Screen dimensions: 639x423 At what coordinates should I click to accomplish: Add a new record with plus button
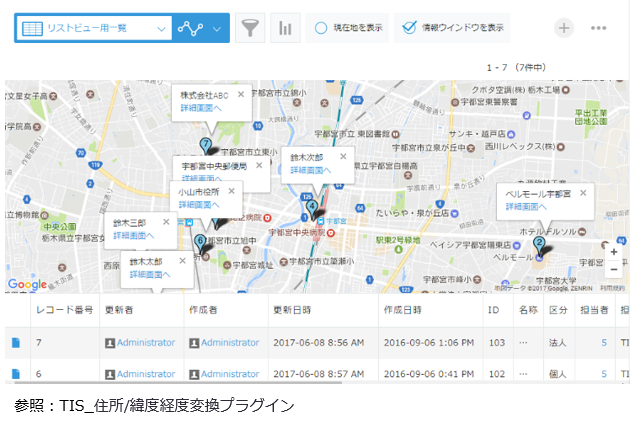[x=564, y=28]
